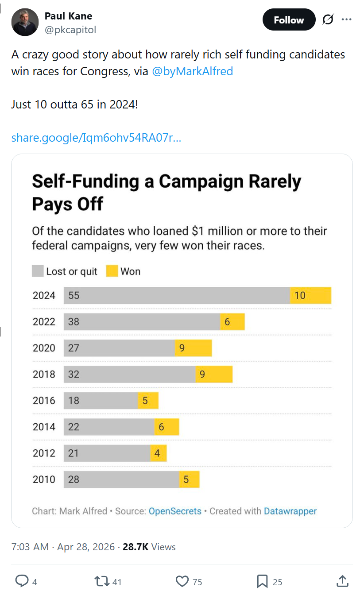Open the @byMarkAlfred mention link

pyautogui.click(x=192, y=71)
